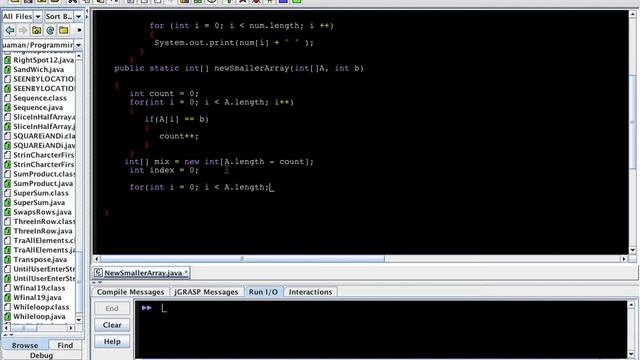Select Wfinal19.java in file list
640x360 pixels.
click(x=37, y=298)
